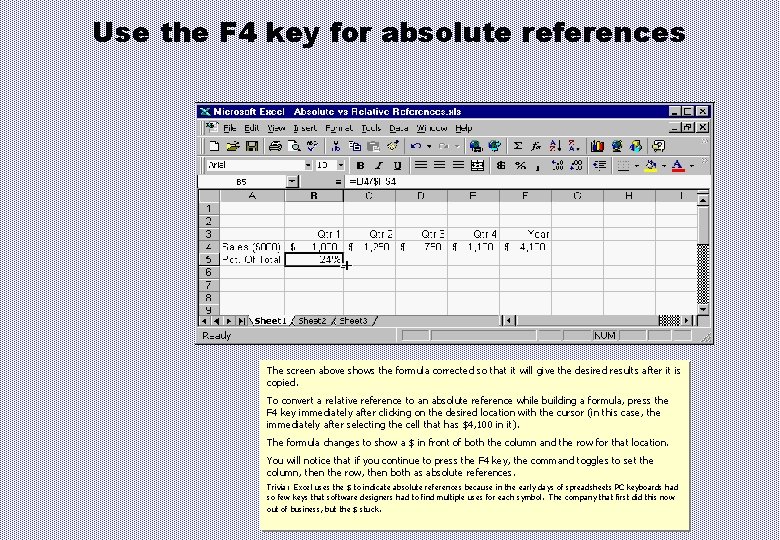This screenshot has height=540, width=780.
Task: Click the Decrease Indent icon
Action: [599, 166]
